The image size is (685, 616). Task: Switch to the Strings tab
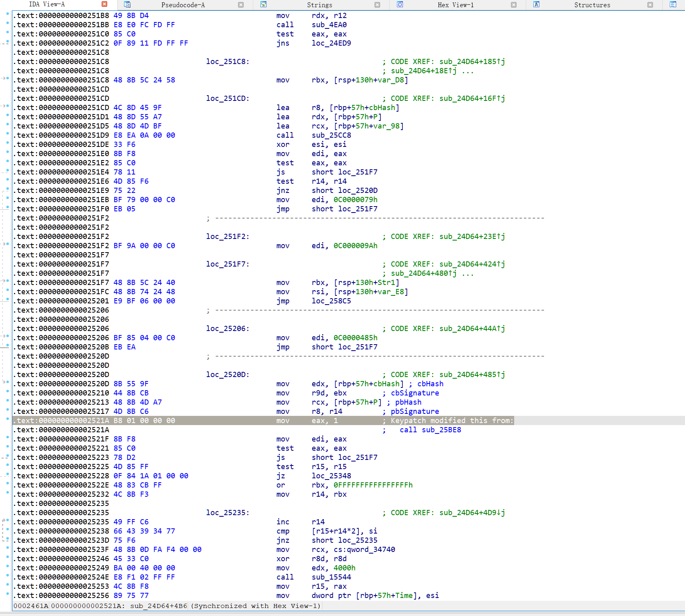click(319, 5)
